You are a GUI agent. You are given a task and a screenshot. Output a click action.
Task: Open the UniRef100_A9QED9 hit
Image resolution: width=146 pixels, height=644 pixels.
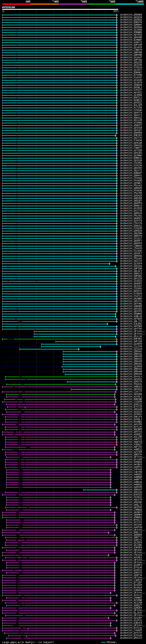click(x=131, y=85)
